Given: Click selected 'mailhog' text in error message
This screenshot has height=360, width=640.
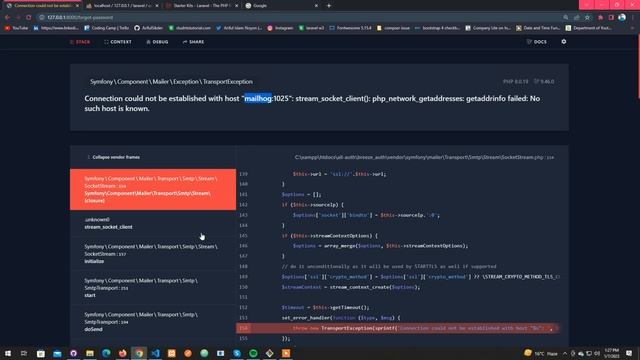Looking at the screenshot, I should [258, 98].
